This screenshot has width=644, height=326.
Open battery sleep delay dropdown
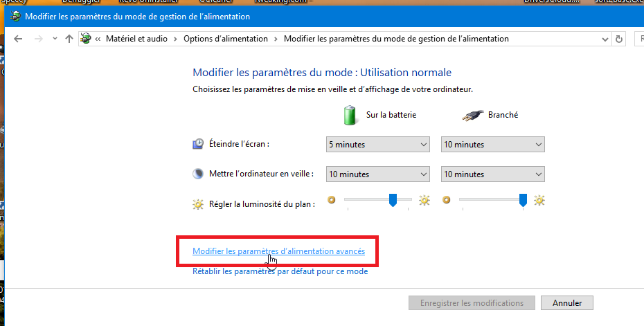coord(378,174)
